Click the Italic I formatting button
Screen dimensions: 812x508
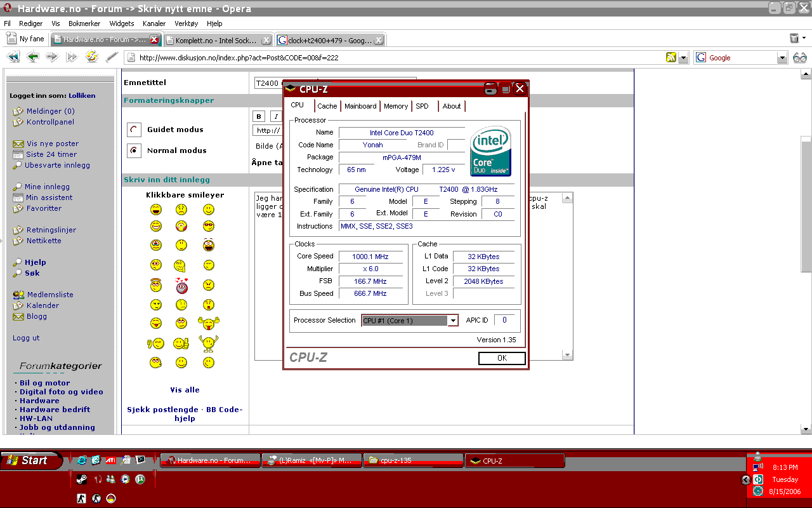[275, 116]
